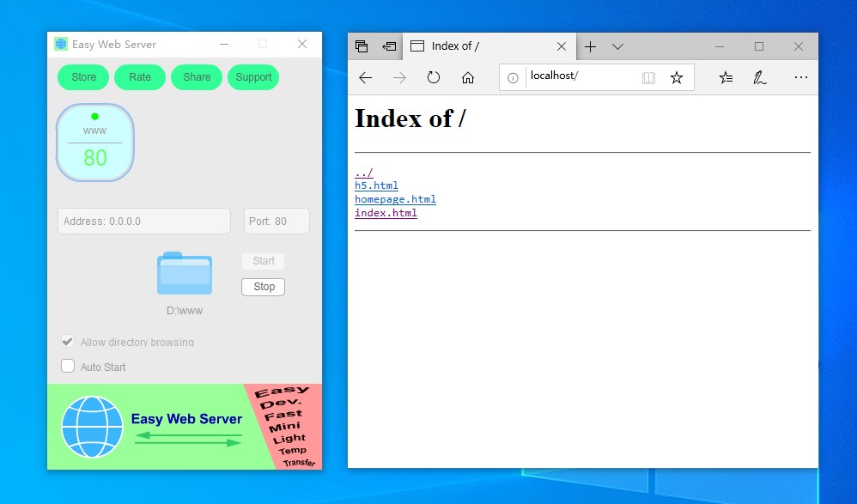Open the Favorites hub

click(x=726, y=78)
